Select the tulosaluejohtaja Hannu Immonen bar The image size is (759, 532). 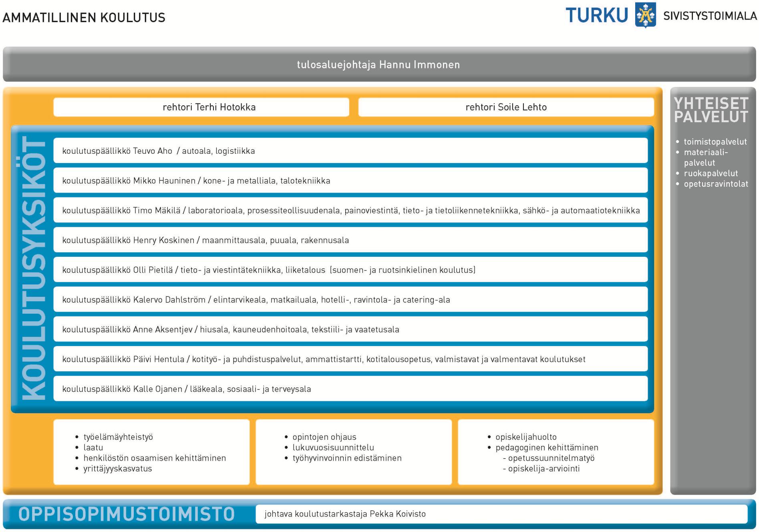(x=379, y=64)
